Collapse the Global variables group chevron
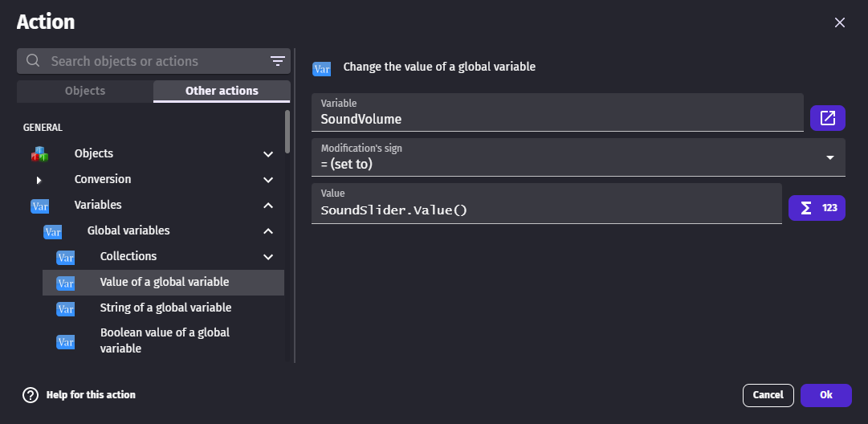This screenshot has height=424, width=868. point(268,231)
